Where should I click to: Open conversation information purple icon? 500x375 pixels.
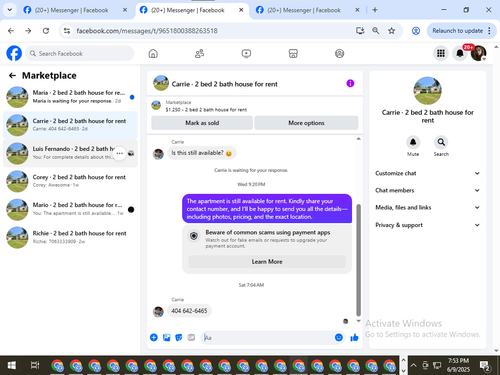tap(350, 83)
